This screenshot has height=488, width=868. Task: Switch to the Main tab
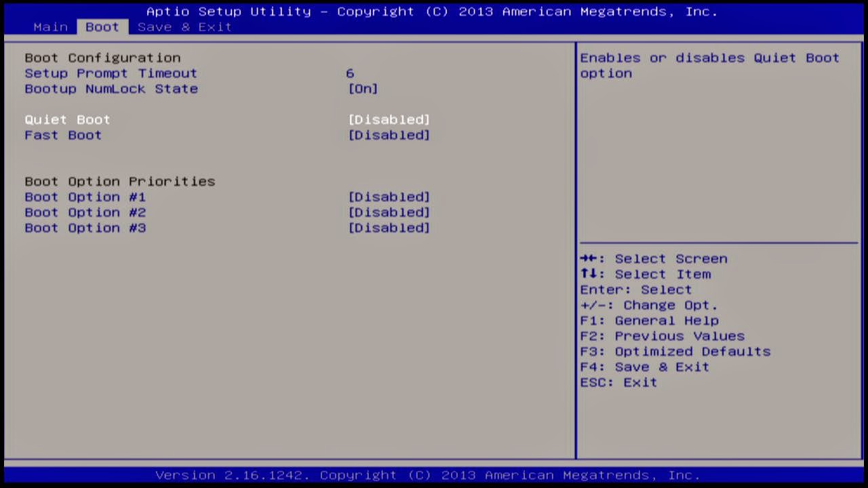click(50, 26)
